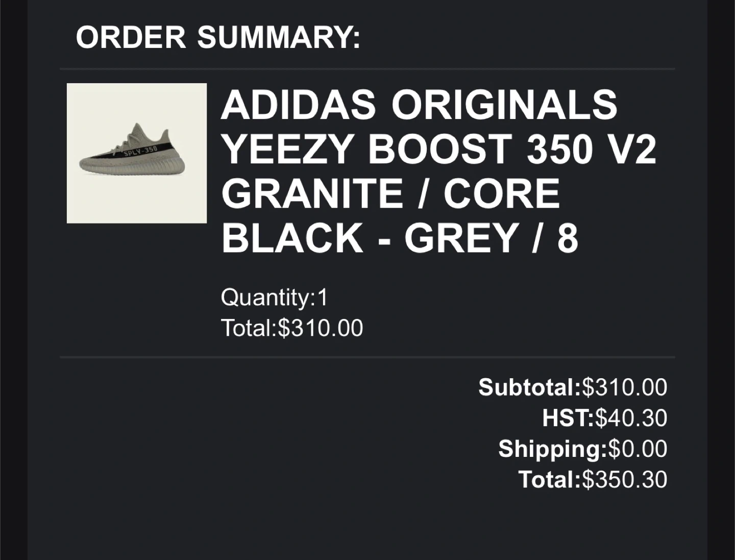
Task: Click the "Shipping:" label
Action: pyautogui.click(x=552, y=449)
